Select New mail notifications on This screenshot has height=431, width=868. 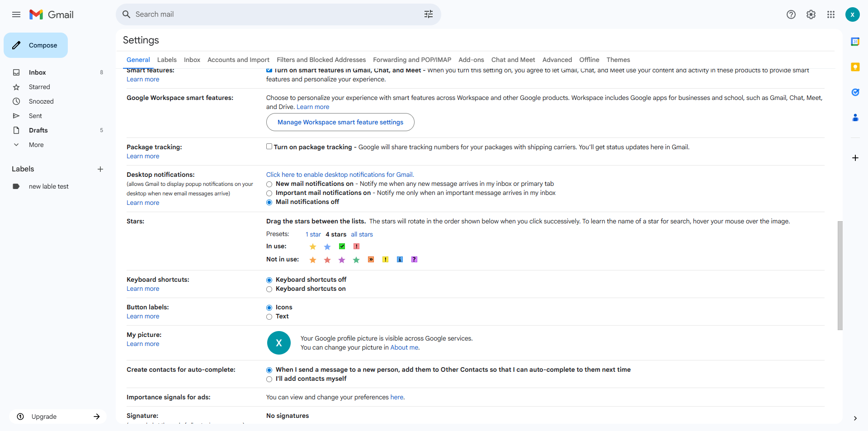[x=269, y=184]
